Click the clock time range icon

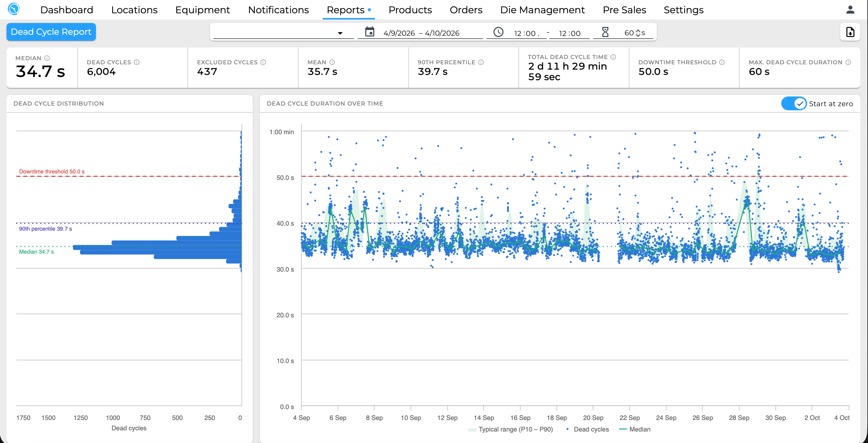(x=498, y=32)
